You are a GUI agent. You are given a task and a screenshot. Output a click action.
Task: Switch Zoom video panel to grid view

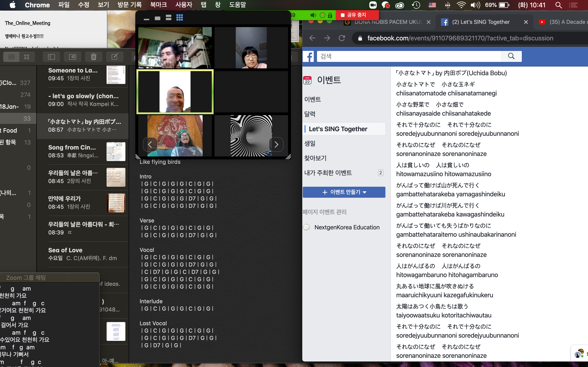(180, 18)
